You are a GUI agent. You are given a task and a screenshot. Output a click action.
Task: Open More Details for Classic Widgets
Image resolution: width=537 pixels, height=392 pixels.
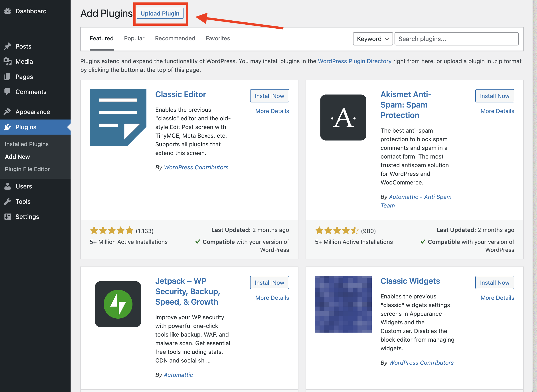tap(497, 298)
